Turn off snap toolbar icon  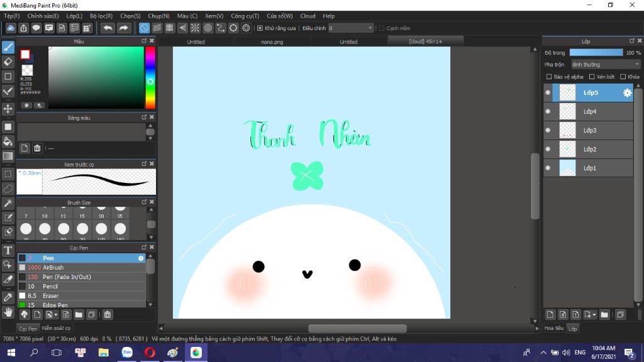(x=144, y=28)
